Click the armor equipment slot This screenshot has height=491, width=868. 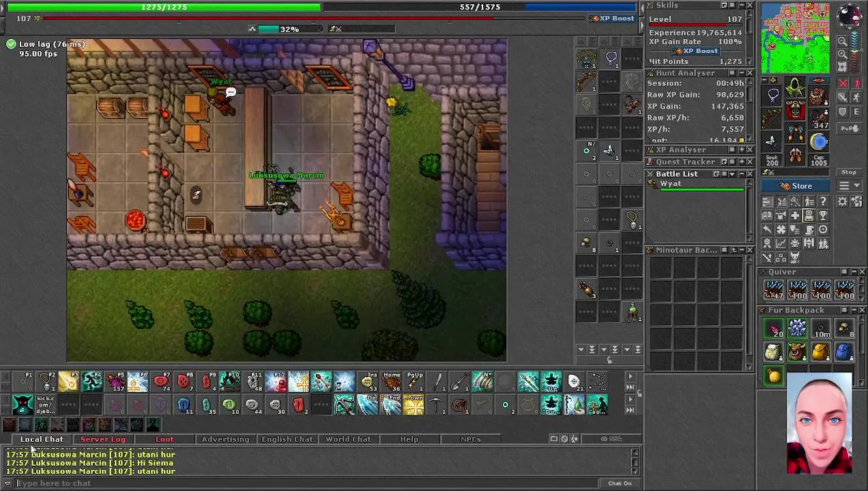795,110
